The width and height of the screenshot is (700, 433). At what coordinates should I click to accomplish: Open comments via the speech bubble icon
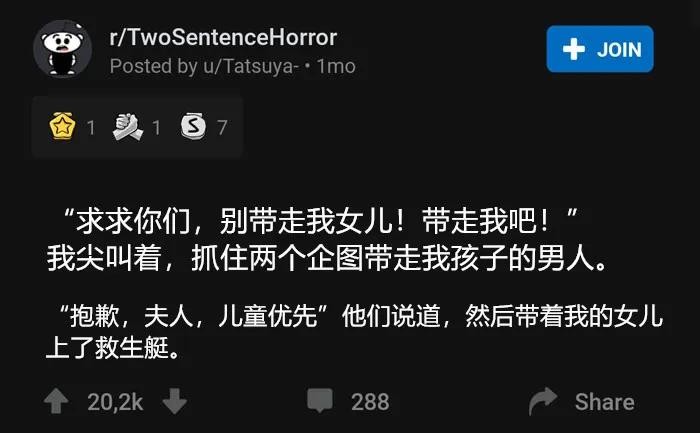coord(320,400)
